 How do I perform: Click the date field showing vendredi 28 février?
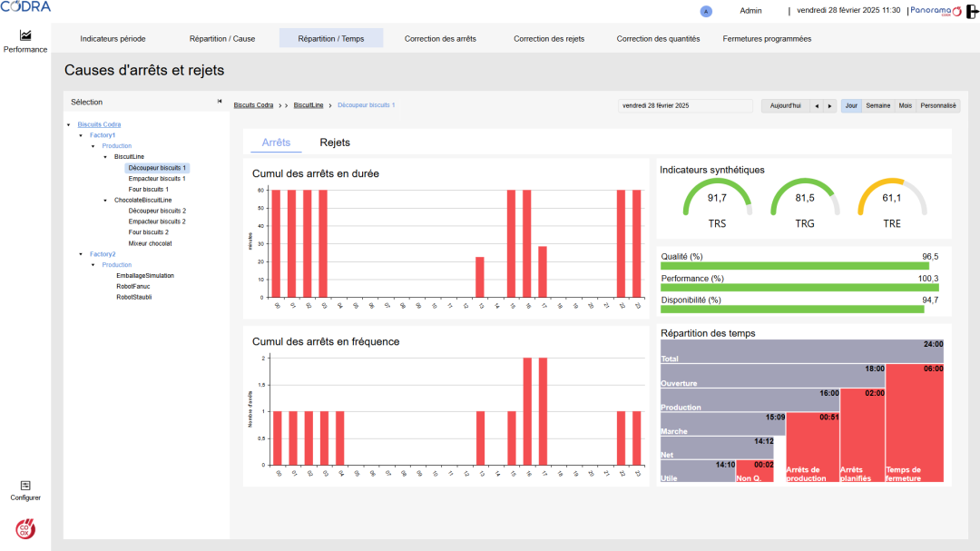(685, 105)
